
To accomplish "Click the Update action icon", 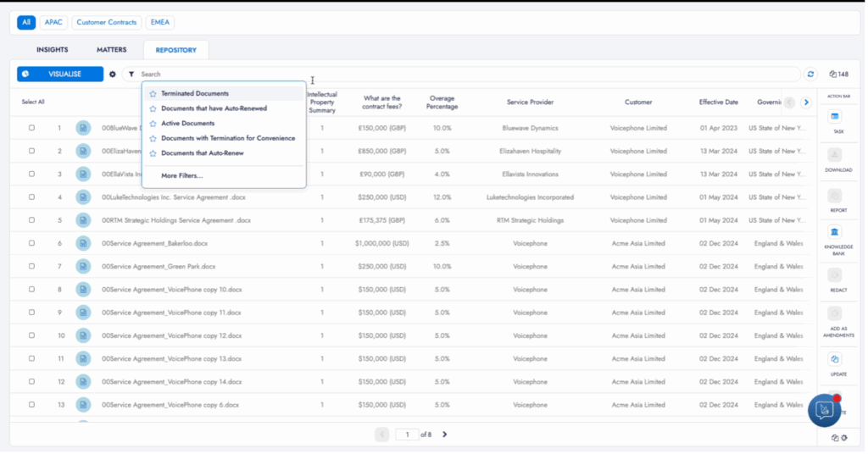I will 835,358.
